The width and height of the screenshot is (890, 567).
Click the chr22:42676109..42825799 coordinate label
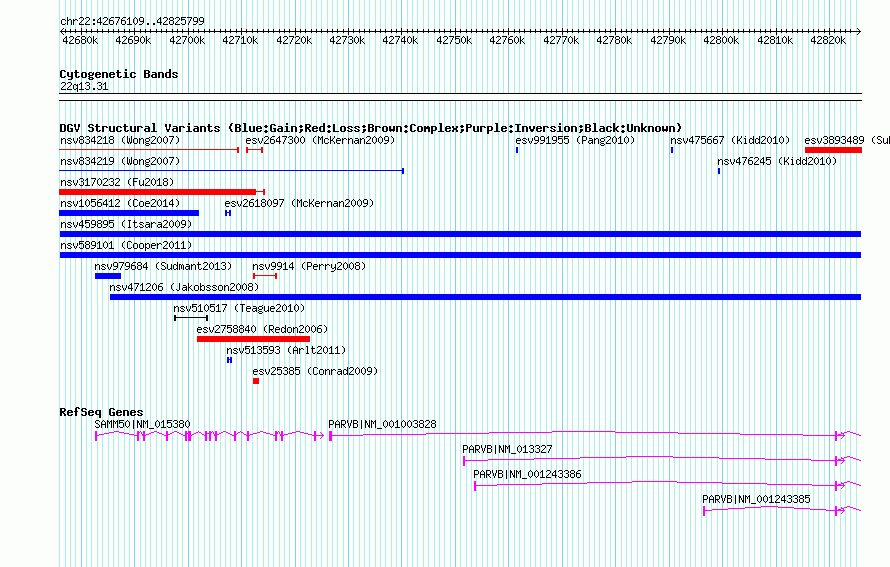132,21
